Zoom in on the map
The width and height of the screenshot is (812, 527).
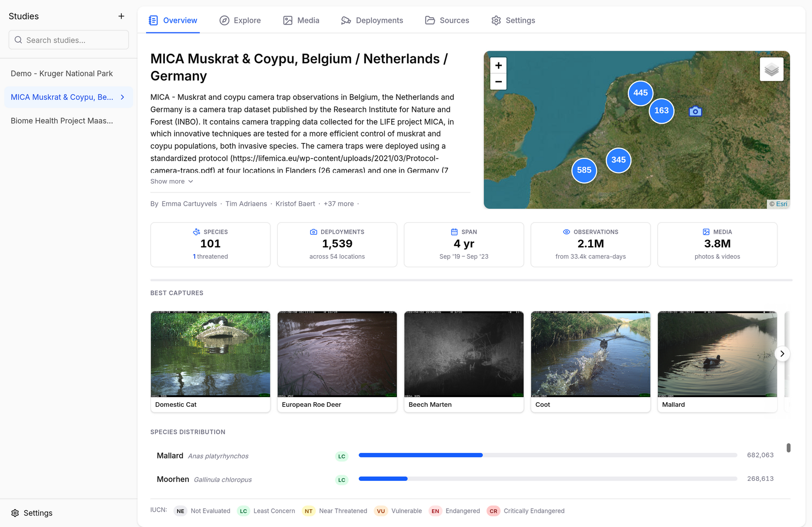point(498,65)
